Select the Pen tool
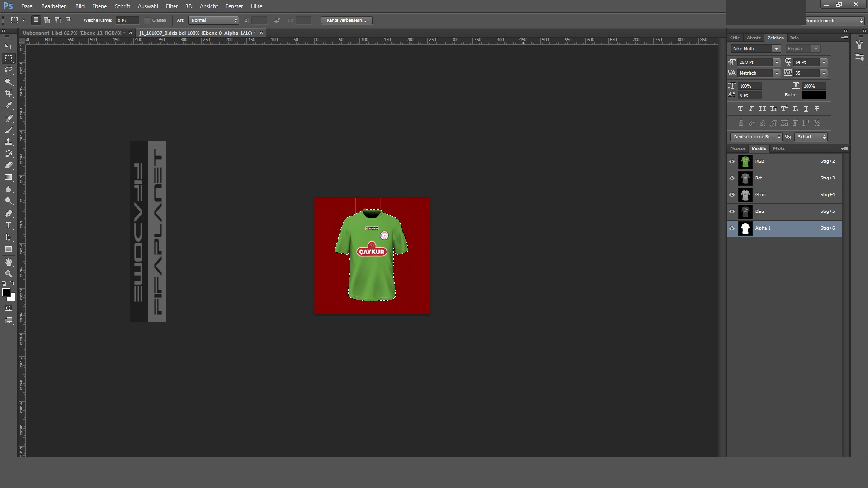Screen dimensions: 868x488 click(9, 214)
